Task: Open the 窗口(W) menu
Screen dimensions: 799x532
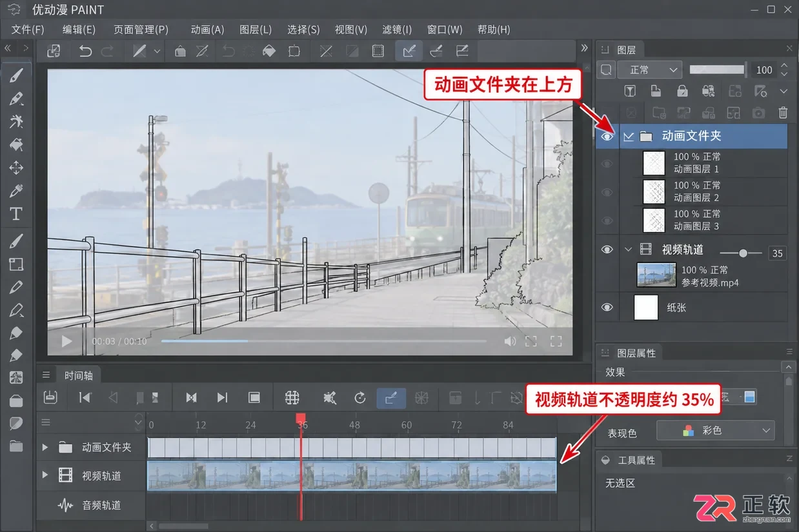Action: point(445,30)
